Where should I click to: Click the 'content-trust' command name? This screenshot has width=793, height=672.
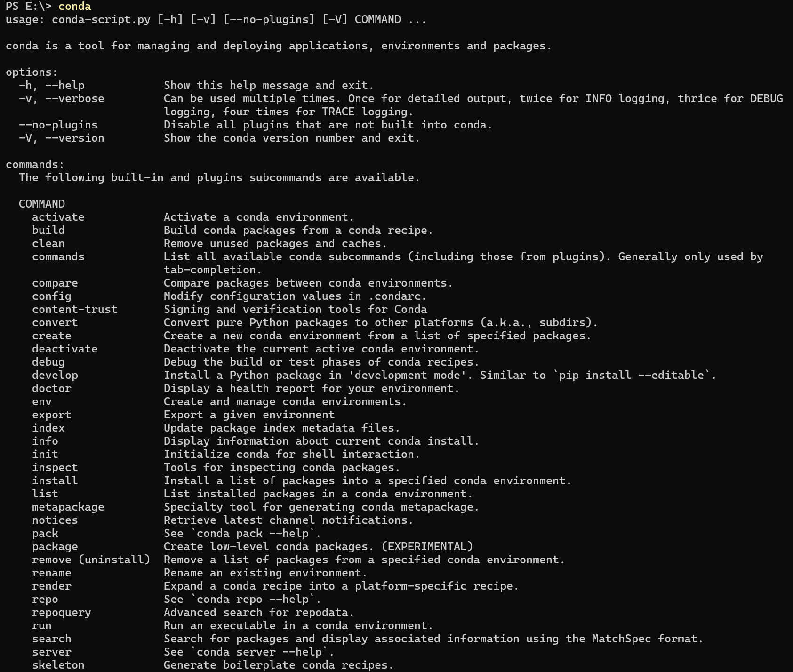click(74, 309)
